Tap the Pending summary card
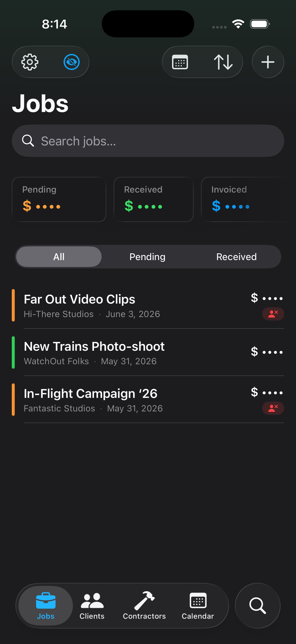Image resolution: width=296 pixels, height=644 pixels. click(59, 199)
